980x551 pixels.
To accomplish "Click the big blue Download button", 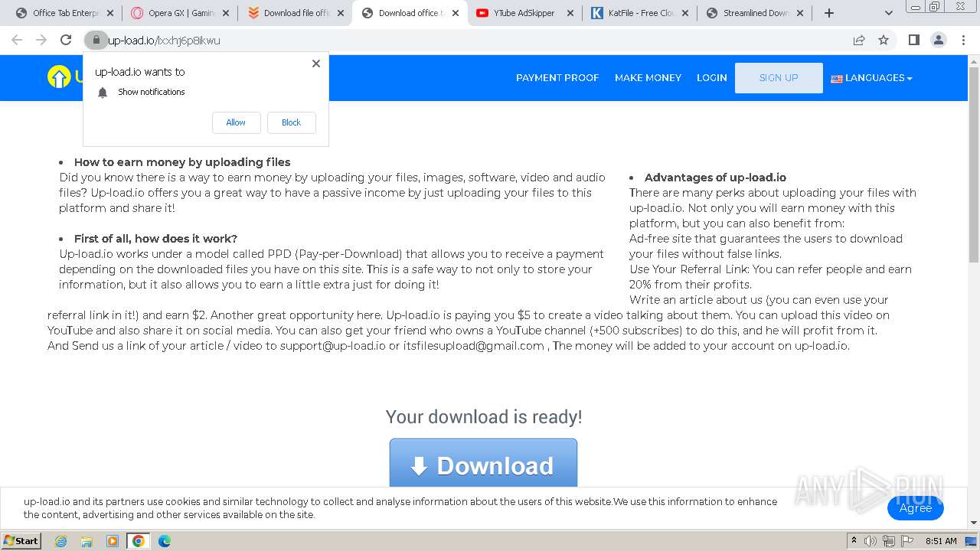I will pos(483,463).
